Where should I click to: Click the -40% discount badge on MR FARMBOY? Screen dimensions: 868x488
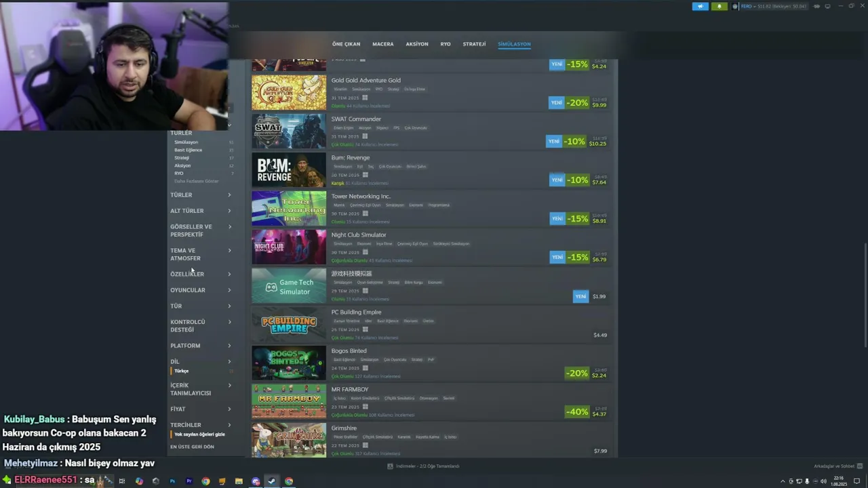pyautogui.click(x=577, y=411)
